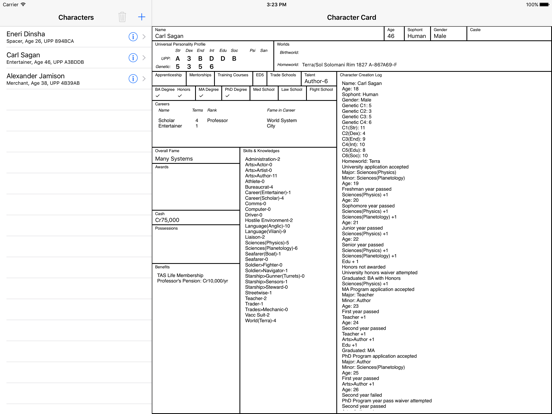Viewport: 552px width, 414px height.
Task: Click the Sciences(Planetology)-6 skill
Action: point(271,248)
